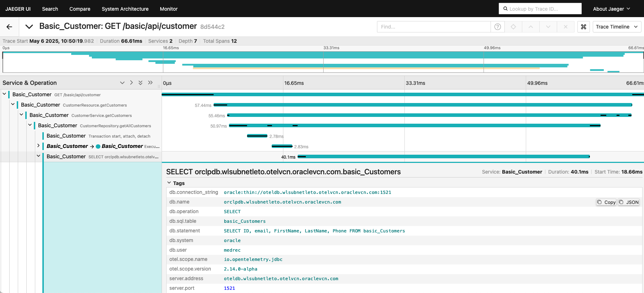Expand the Basic_Customer Execu... child span
Screen dimensions: 644x293
click(38, 146)
